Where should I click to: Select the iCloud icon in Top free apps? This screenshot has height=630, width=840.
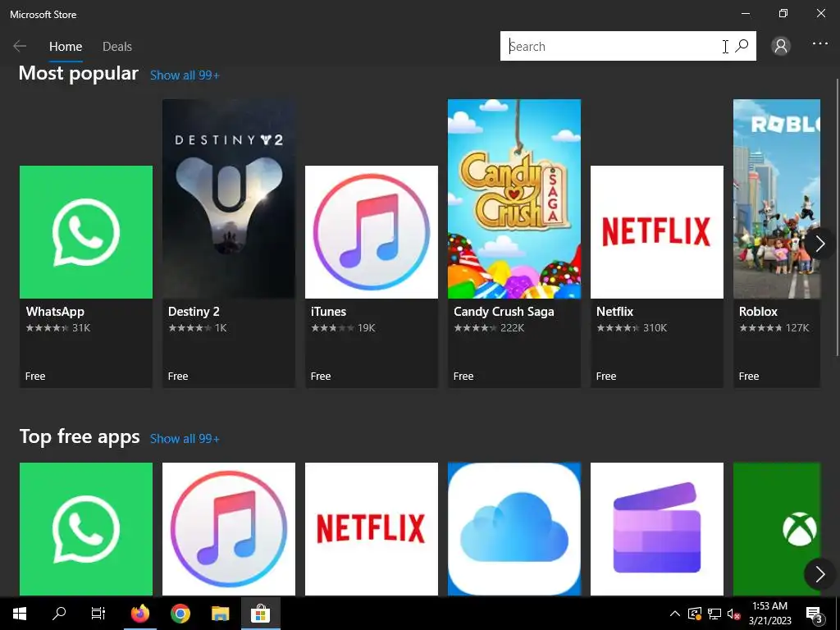(x=514, y=529)
